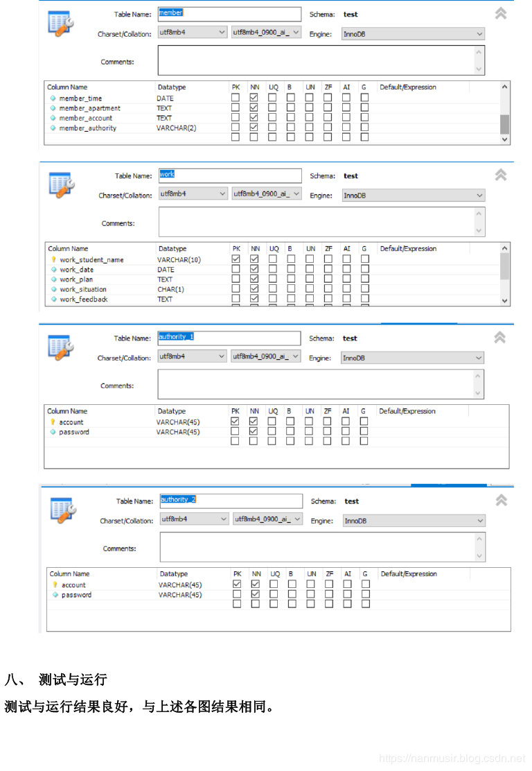Click Column Name header in authority_1 grid
This screenshot has height=771, width=532.
tap(67, 411)
